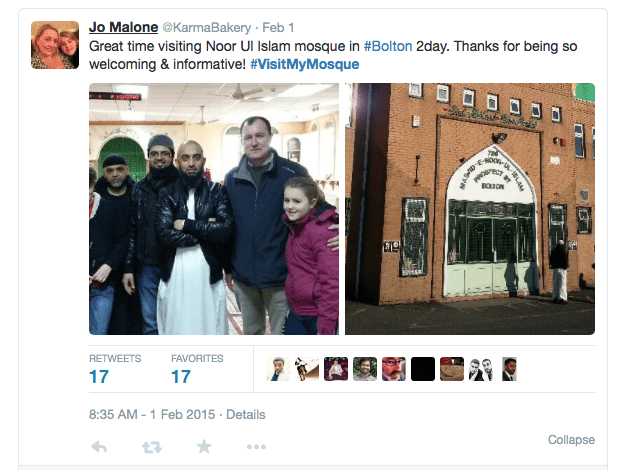The image size is (622, 470).
Task: Enlarge the group photo inside mosque
Action: pos(214,209)
